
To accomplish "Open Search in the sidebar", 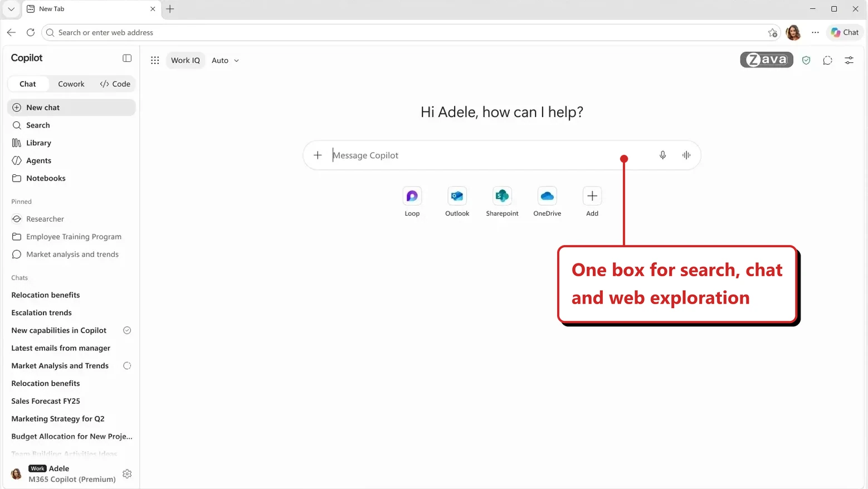I will click(x=71, y=125).
